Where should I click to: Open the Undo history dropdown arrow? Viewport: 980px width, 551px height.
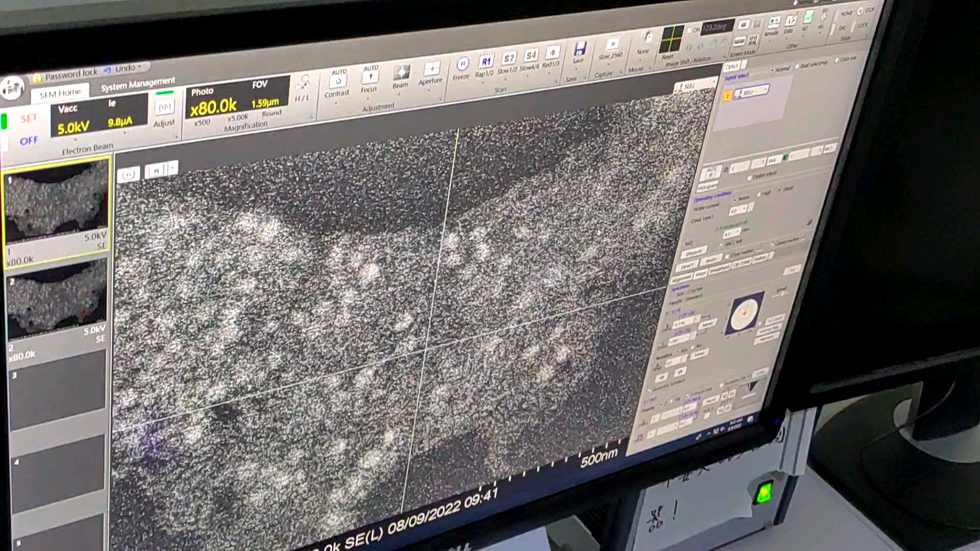(140, 66)
